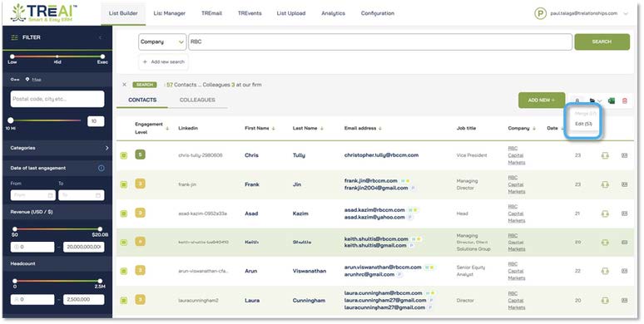The width and height of the screenshot is (644, 324).
Task: Toggle the Laura Cunningham row checkbox
Action: click(124, 301)
